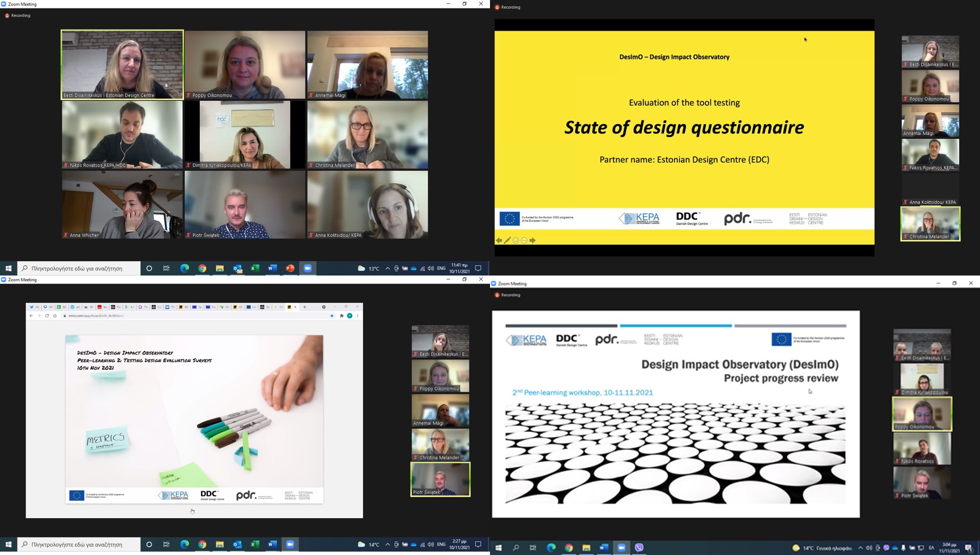The width and height of the screenshot is (980, 555).
Task: Open the browser extensions puzzle icon
Action: (342, 316)
